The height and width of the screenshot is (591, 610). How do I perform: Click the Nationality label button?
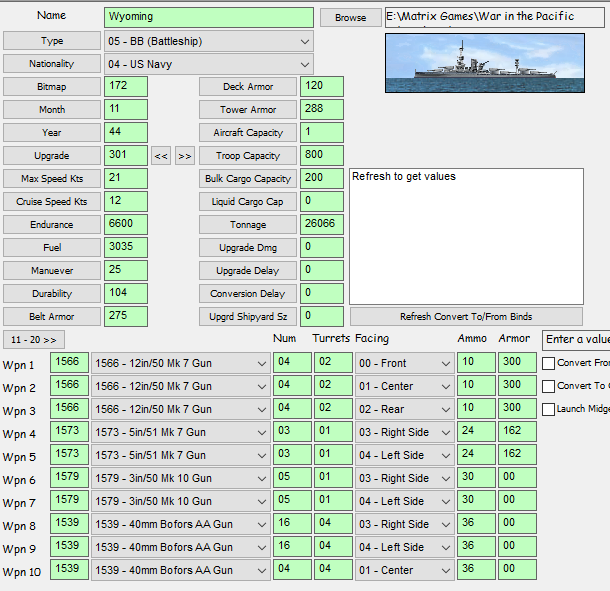click(52, 64)
